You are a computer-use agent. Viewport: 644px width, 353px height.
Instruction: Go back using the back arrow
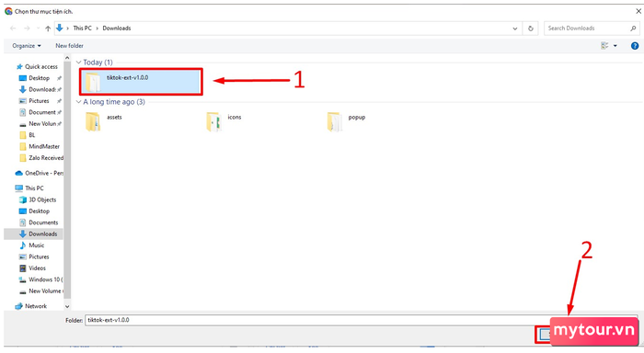tap(13, 28)
